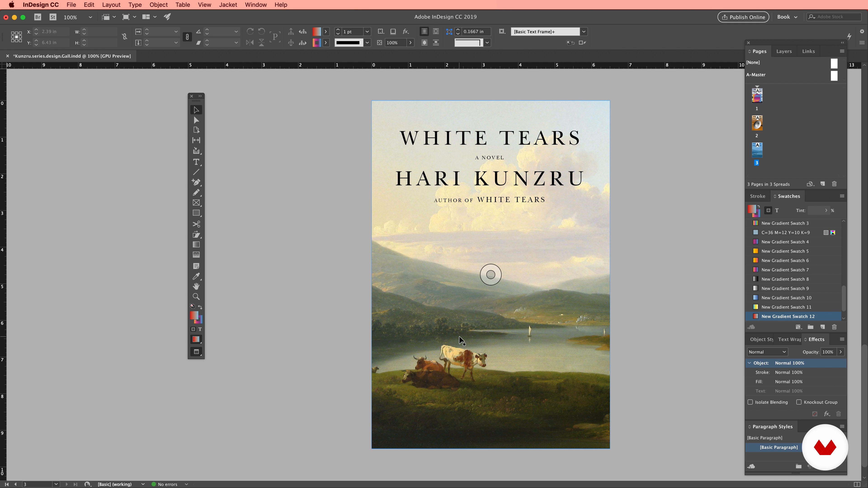Select the Eyedropper tool
Image resolution: width=868 pixels, height=488 pixels.
[x=196, y=277]
